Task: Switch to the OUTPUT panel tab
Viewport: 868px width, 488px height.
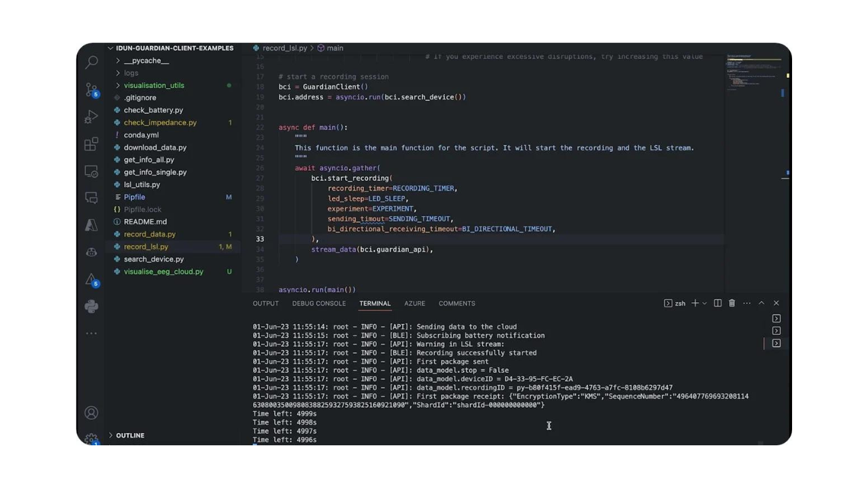Action: pyautogui.click(x=266, y=303)
